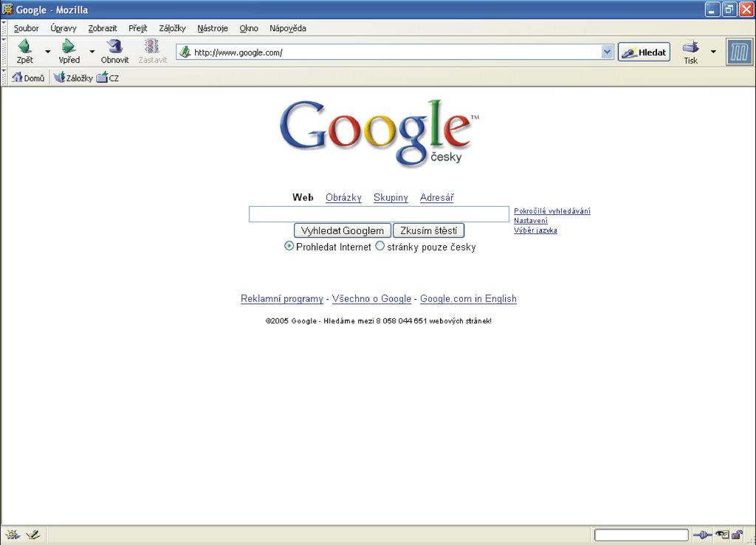756x545 pixels.
Task: Open the Výběr jazyka link
Action: [535, 230]
